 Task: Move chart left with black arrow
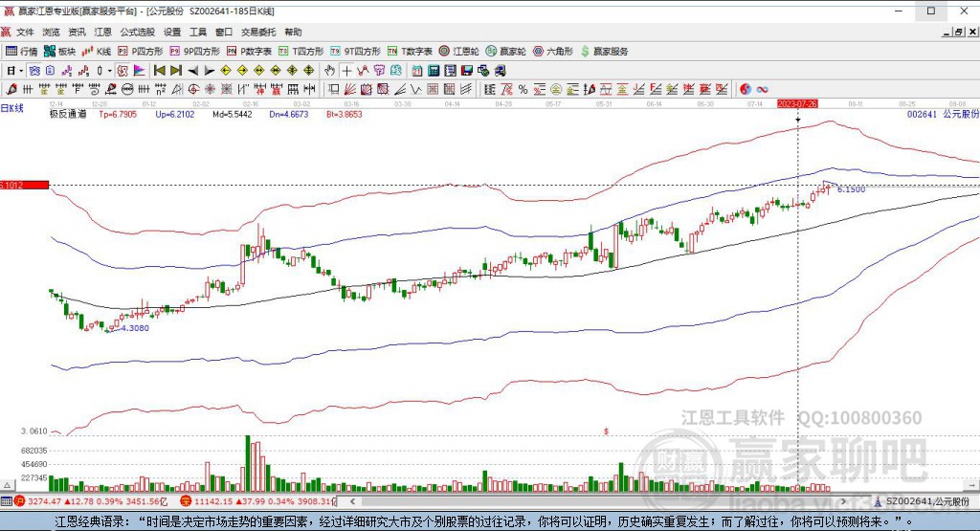point(193,71)
